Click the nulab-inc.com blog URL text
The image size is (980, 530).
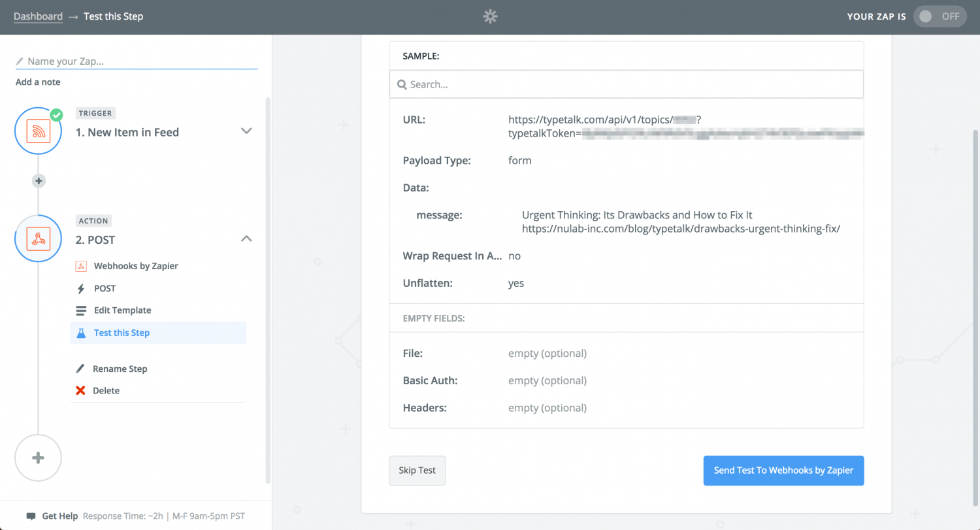pos(681,229)
